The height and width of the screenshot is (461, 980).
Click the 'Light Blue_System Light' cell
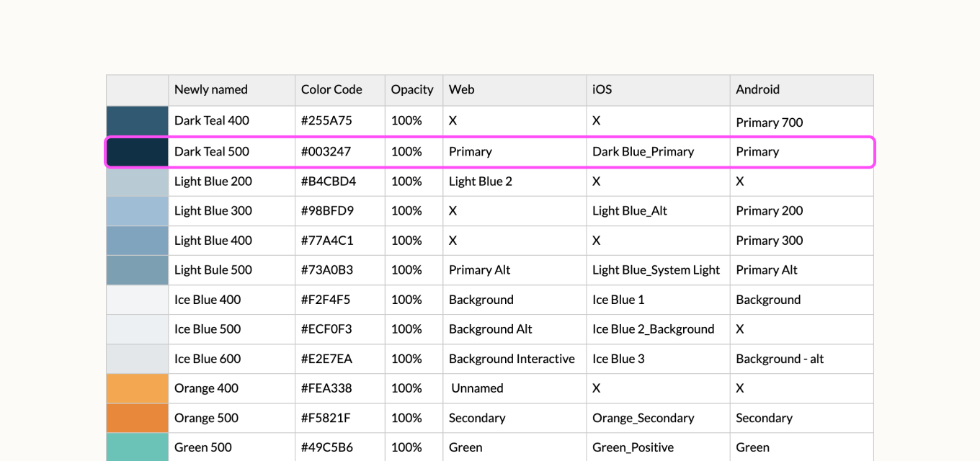click(x=656, y=270)
